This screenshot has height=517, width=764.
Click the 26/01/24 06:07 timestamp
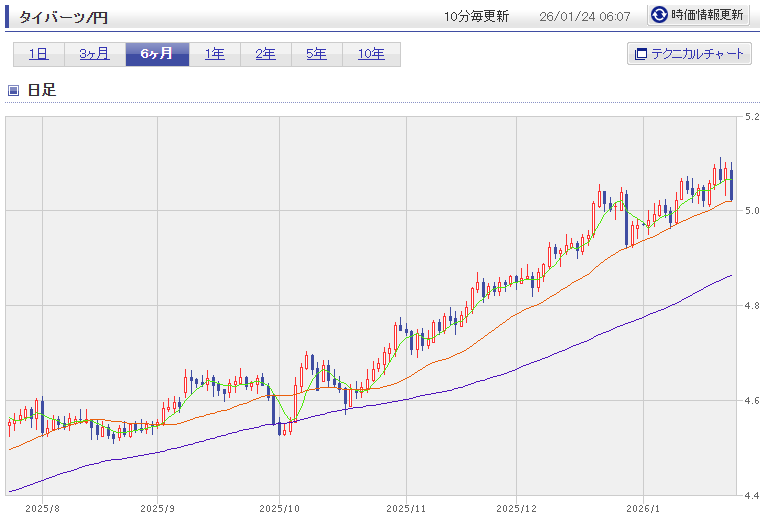point(584,16)
